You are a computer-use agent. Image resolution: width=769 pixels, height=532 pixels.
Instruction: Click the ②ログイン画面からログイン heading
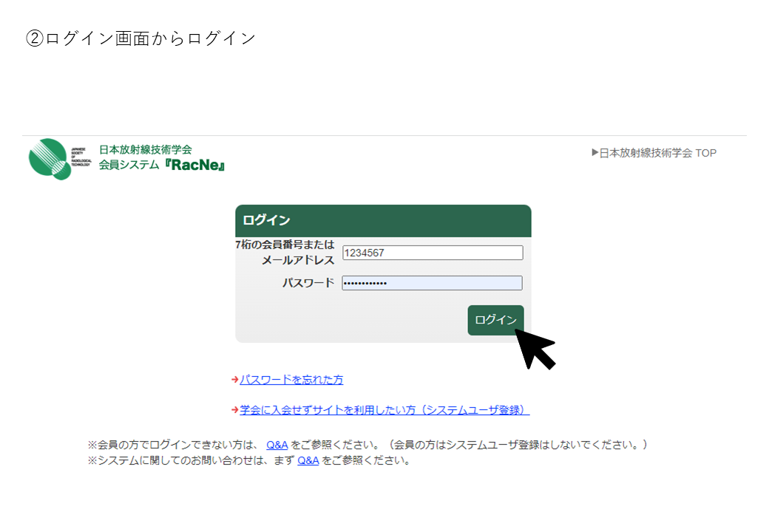(140, 38)
